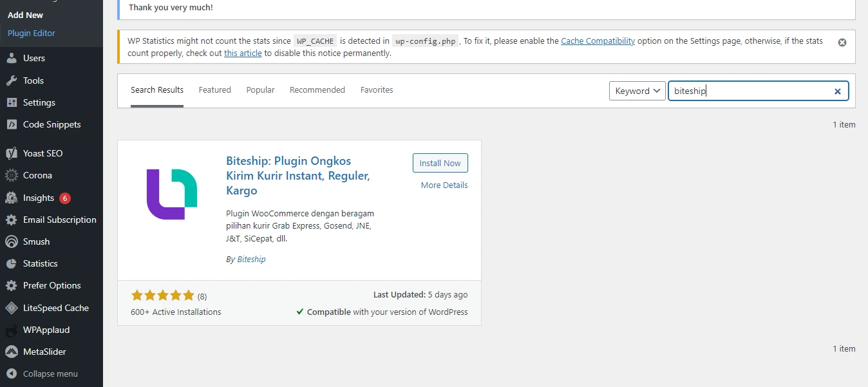This screenshot has height=387, width=868.
Task: Click into the plugin search field
Action: [x=750, y=91]
